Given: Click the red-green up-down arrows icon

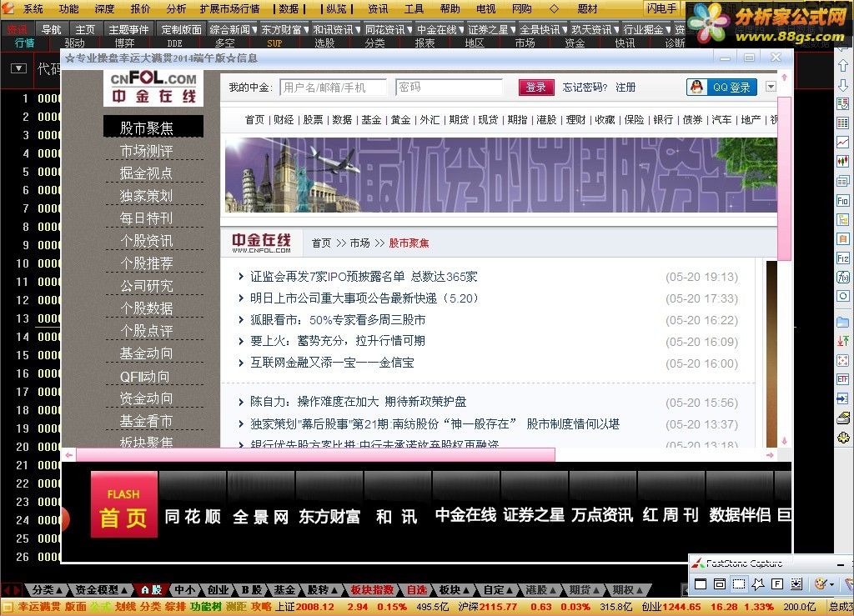Looking at the screenshot, I should [842, 341].
